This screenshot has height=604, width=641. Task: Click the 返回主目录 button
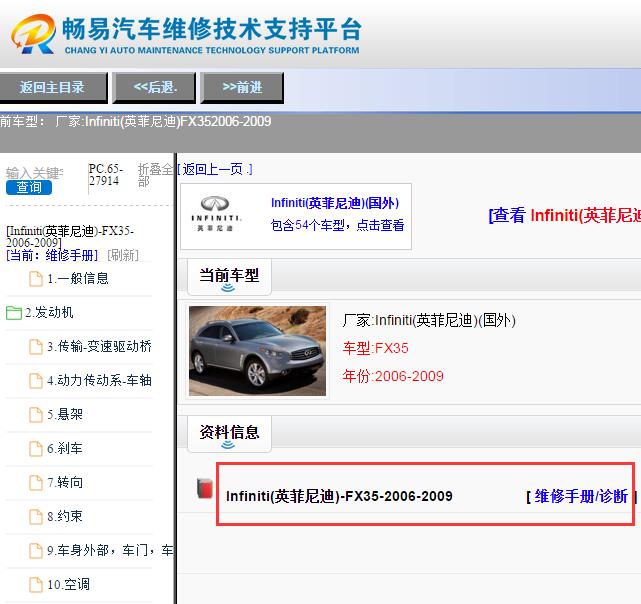click(52, 87)
